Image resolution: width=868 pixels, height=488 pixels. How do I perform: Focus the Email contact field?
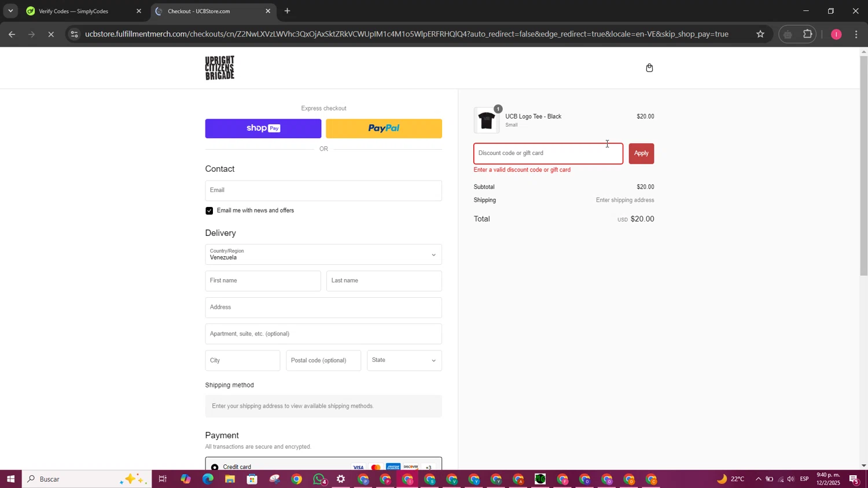click(x=323, y=190)
